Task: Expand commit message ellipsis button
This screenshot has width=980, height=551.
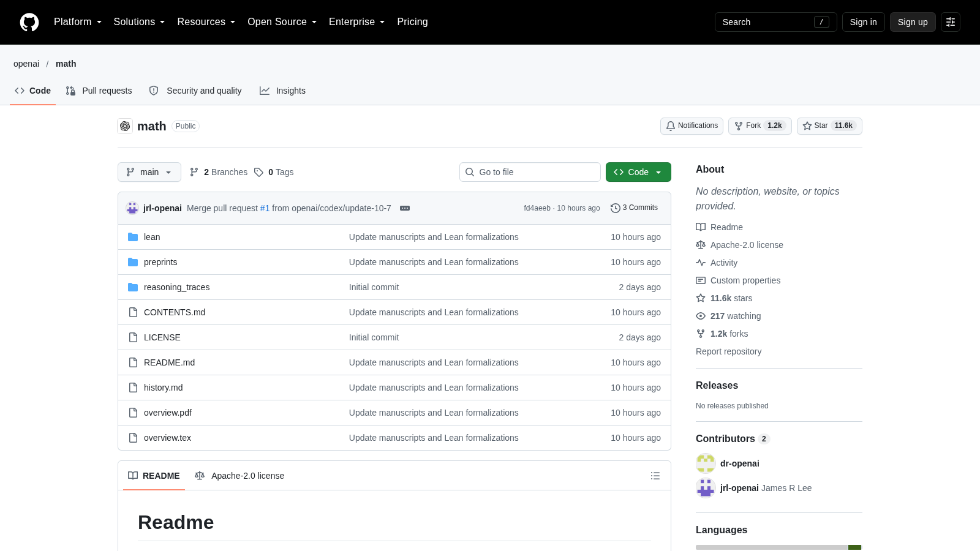Action: pyautogui.click(x=405, y=208)
